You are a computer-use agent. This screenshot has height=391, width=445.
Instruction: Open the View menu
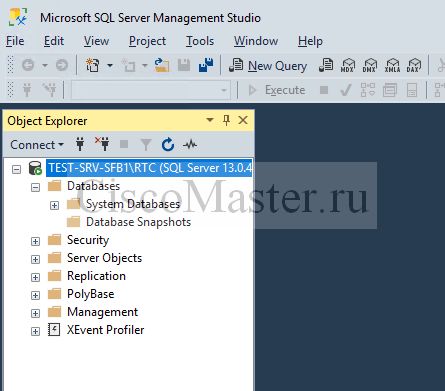coord(96,41)
